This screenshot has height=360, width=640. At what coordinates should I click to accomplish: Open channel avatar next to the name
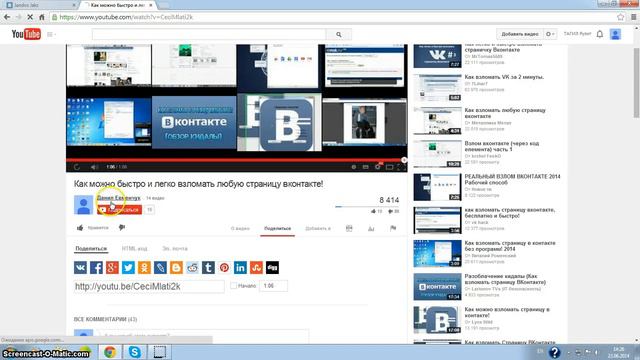(83, 205)
